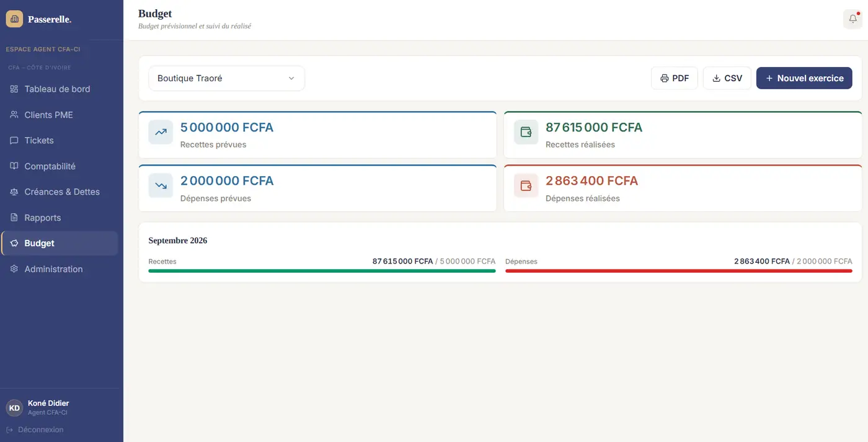Click the printer icon on PDF button
The width and height of the screenshot is (868, 442).
(665, 79)
